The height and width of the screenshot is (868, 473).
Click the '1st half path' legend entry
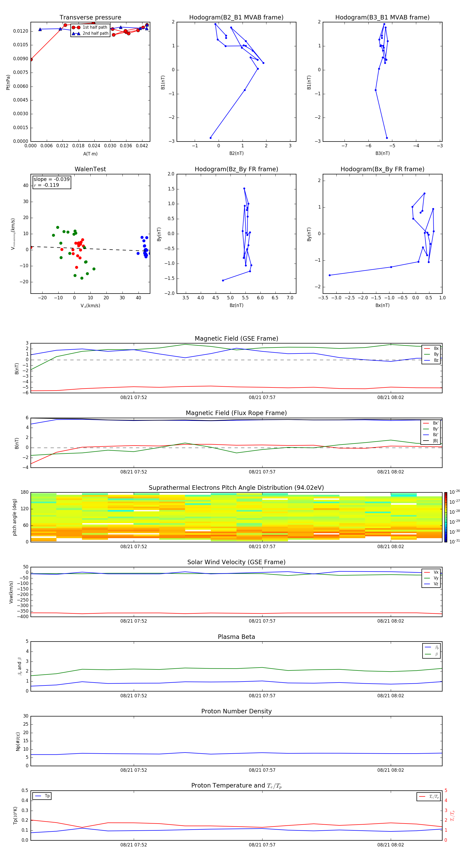(90, 27)
